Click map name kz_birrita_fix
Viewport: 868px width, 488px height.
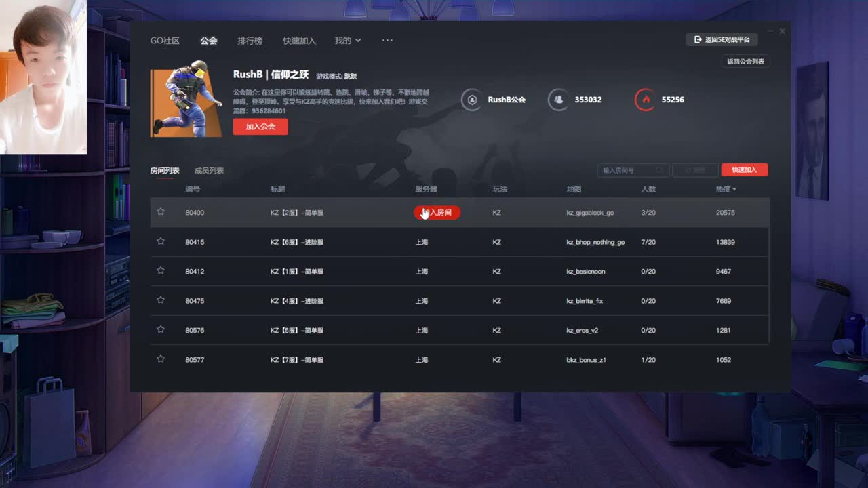point(585,301)
